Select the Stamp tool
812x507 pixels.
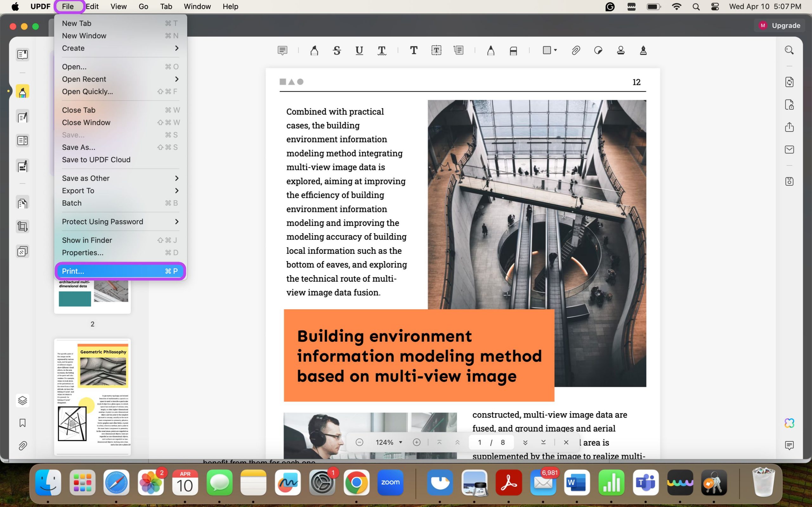(x=620, y=50)
